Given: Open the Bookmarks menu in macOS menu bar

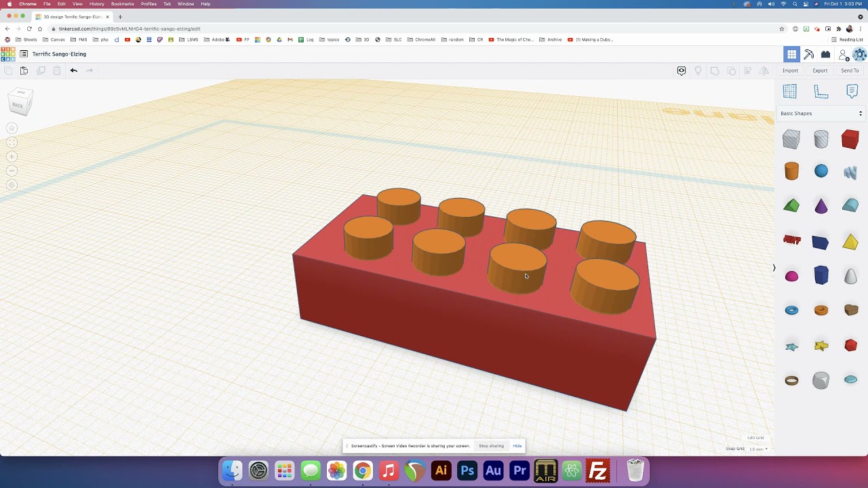Looking at the screenshot, I should [x=122, y=4].
